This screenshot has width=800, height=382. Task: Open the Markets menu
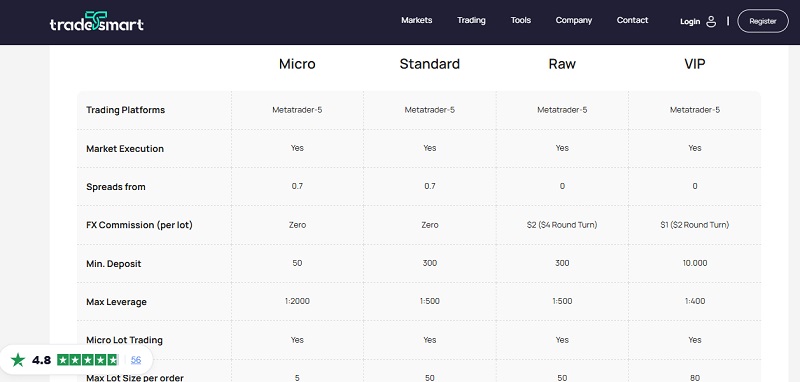416,20
